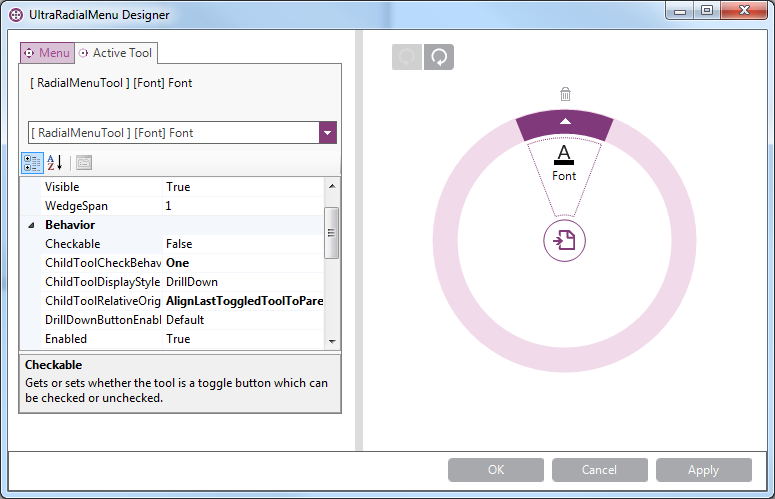This screenshot has width=775, height=499.
Task: Click the clockwise rotate button
Action: pyautogui.click(x=438, y=57)
